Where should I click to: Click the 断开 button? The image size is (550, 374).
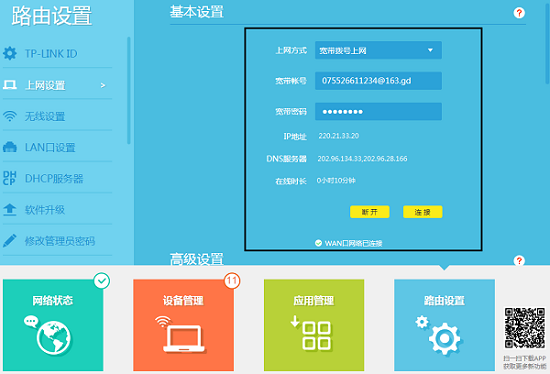click(x=370, y=212)
